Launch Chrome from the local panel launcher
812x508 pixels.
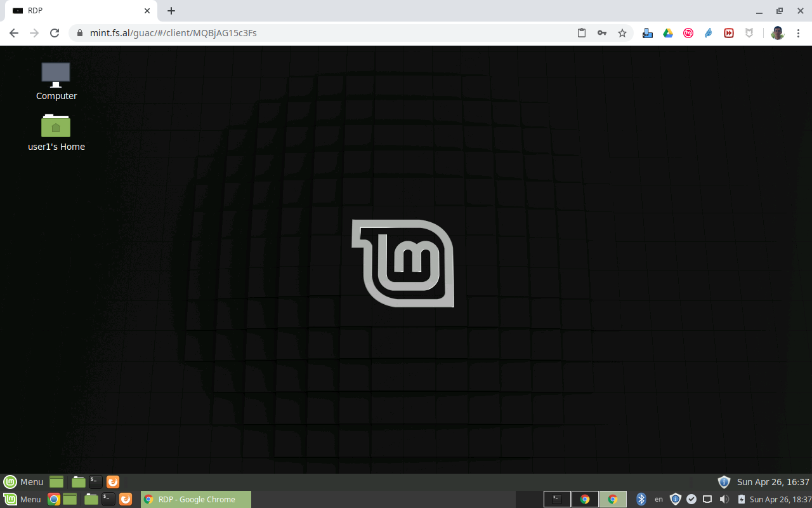coord(54,499)
